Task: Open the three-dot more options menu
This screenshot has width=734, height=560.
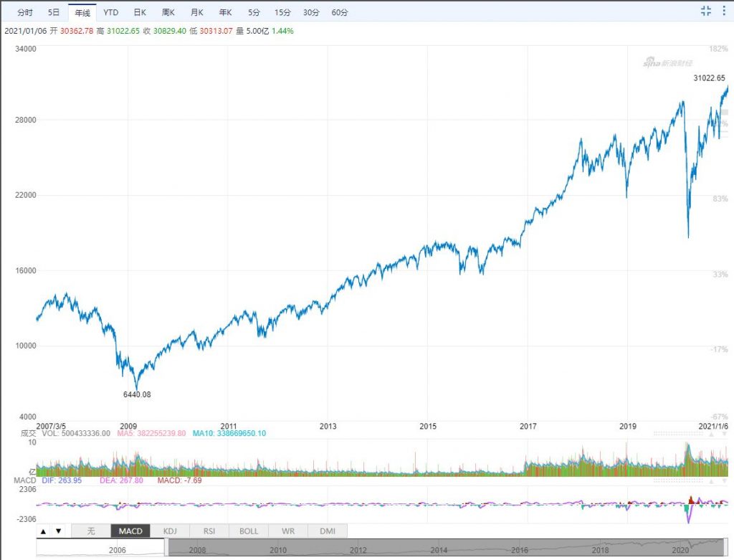Action: click(x=725, y=11)
